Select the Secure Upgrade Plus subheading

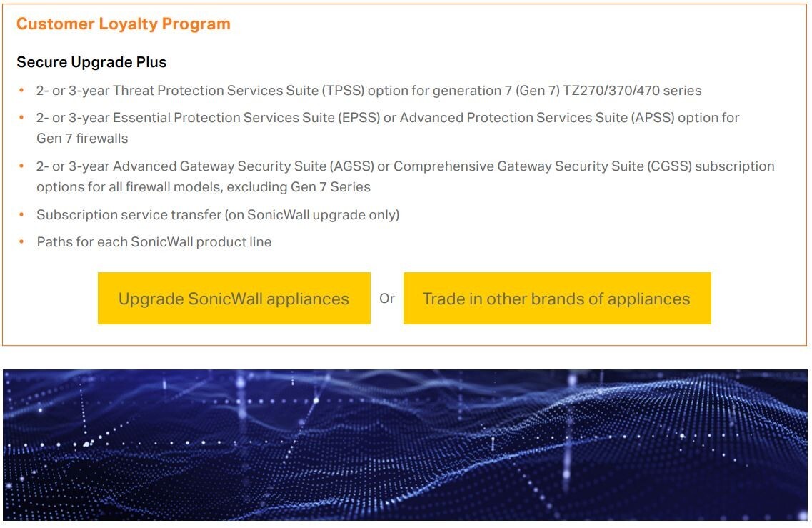[x=91, y=62]
